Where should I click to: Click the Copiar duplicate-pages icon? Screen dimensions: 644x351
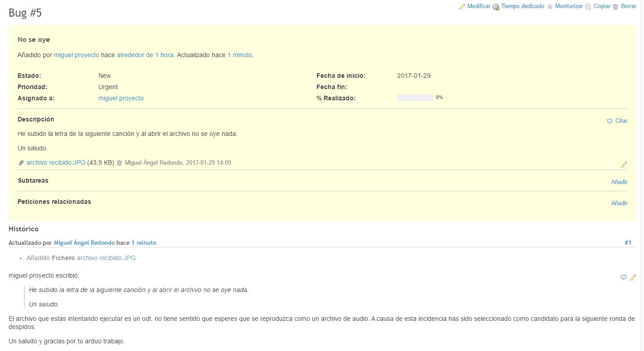(588, 7)
